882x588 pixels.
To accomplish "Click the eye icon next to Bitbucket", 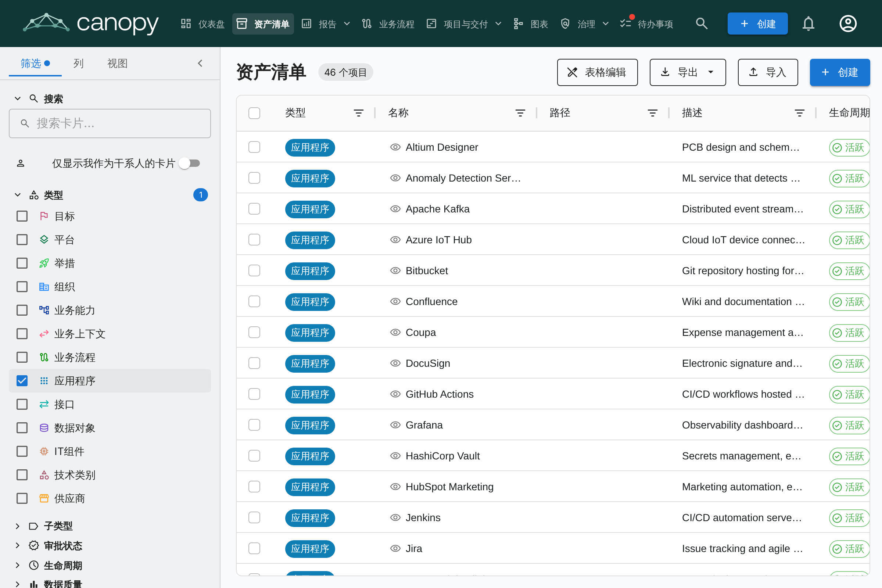I will pos(395,270).
